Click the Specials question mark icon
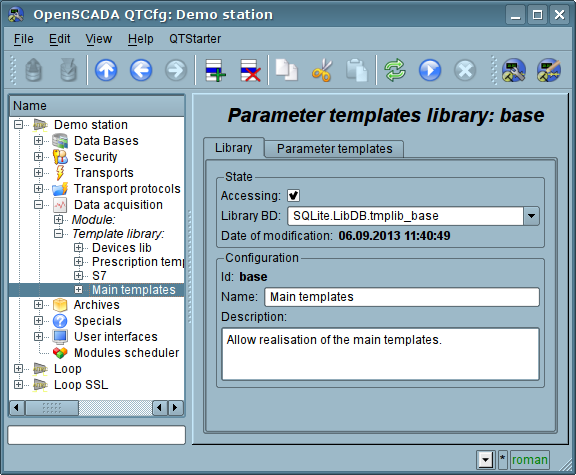The height and width of the screenshot is (475, 576). click(x=60, y=321)
